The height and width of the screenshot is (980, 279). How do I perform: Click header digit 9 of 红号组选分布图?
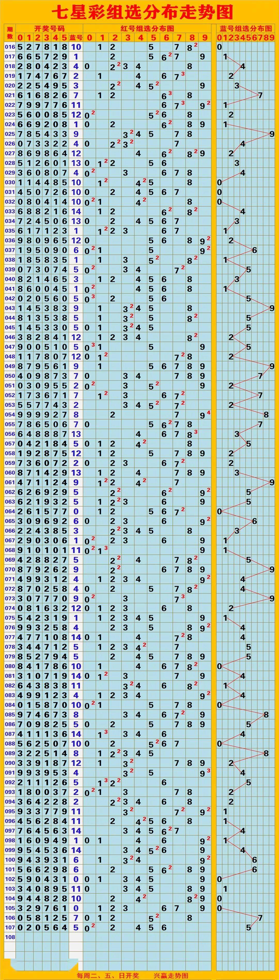tap(205, 37)
